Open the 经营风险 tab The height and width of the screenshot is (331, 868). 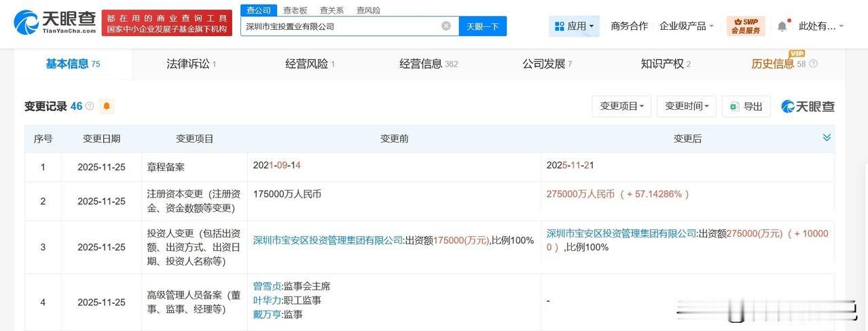[x=310, y=64]
